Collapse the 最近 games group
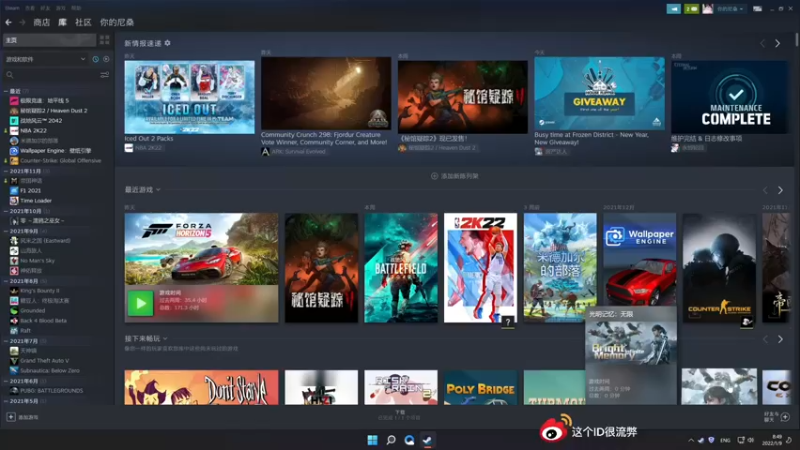 (x=6, y=91)
